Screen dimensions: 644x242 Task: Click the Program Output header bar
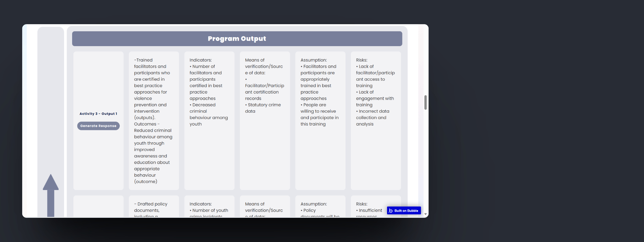click(237, 39)
